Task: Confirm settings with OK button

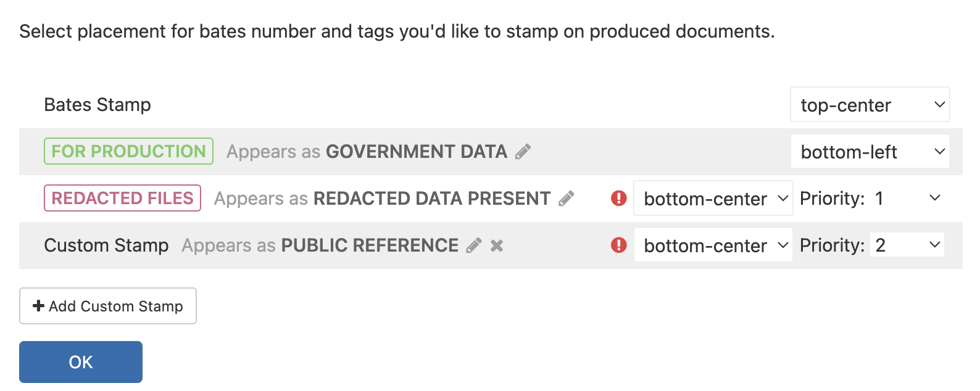Action: (80, 362)
